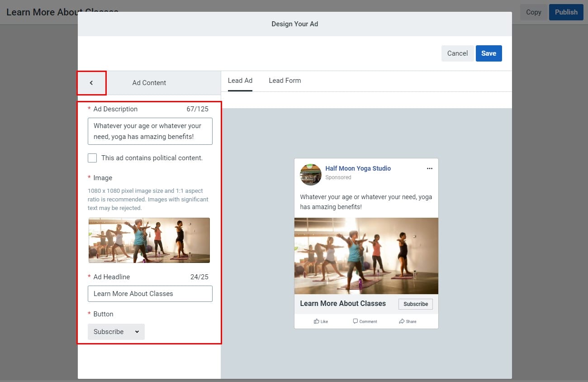588x382 pixels.
Task: Click the Save button
Action: 489,53
